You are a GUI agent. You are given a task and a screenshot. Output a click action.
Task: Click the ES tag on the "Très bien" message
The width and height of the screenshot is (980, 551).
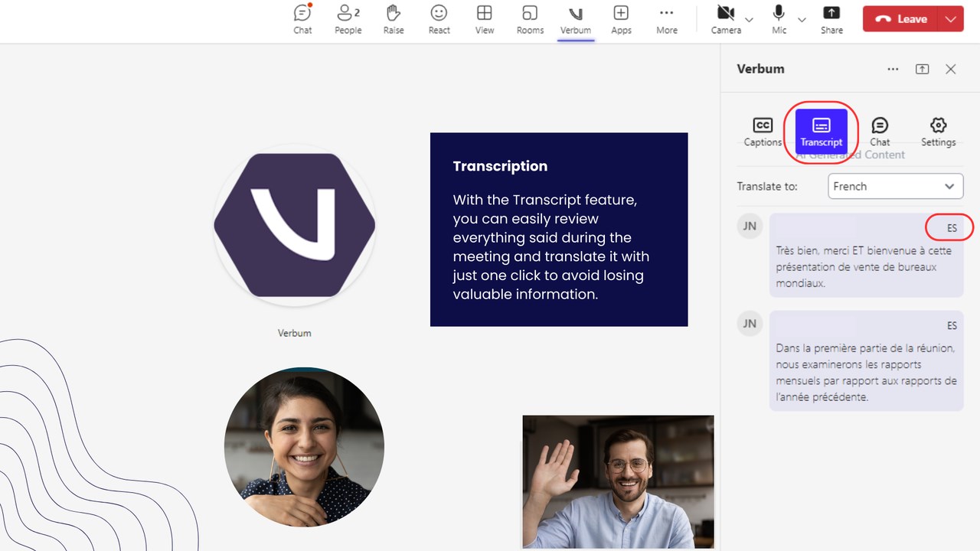point(952,228)
